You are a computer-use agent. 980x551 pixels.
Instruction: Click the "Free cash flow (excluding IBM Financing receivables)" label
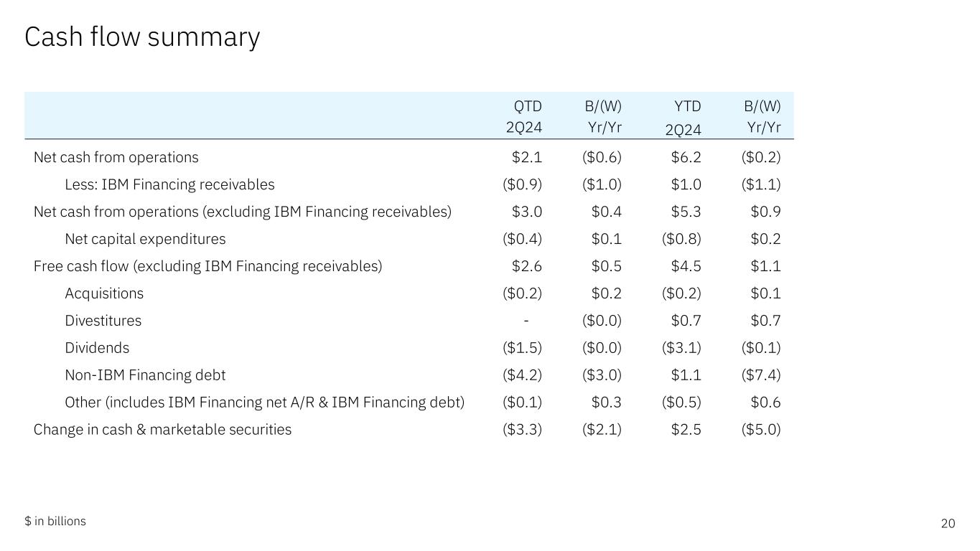coord(207,266)
